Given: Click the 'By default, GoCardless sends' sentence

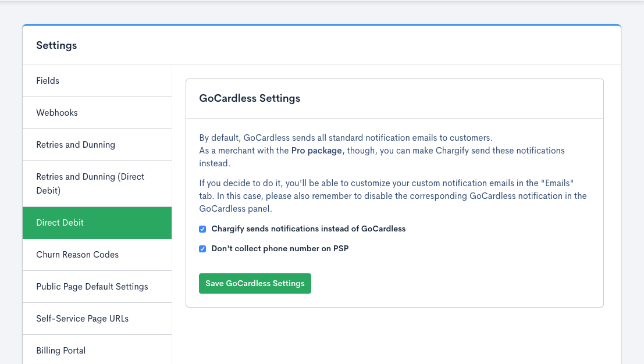Looking at the screenshot, I should point(346,138).
